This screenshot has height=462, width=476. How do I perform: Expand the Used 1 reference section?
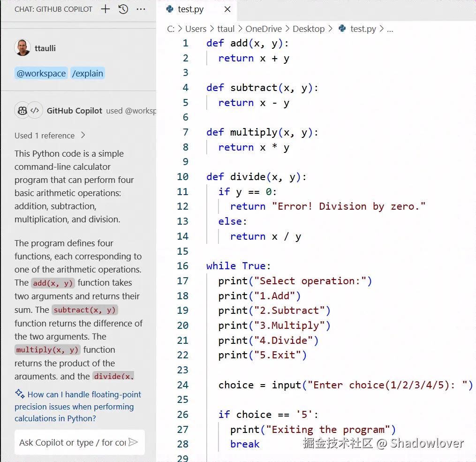coord(50,136)
